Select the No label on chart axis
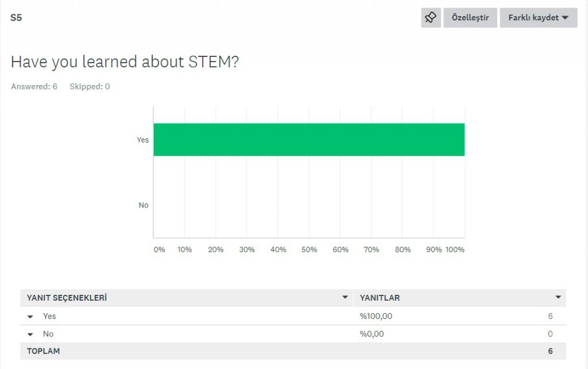588x369 pixels. tap(142, 205)
